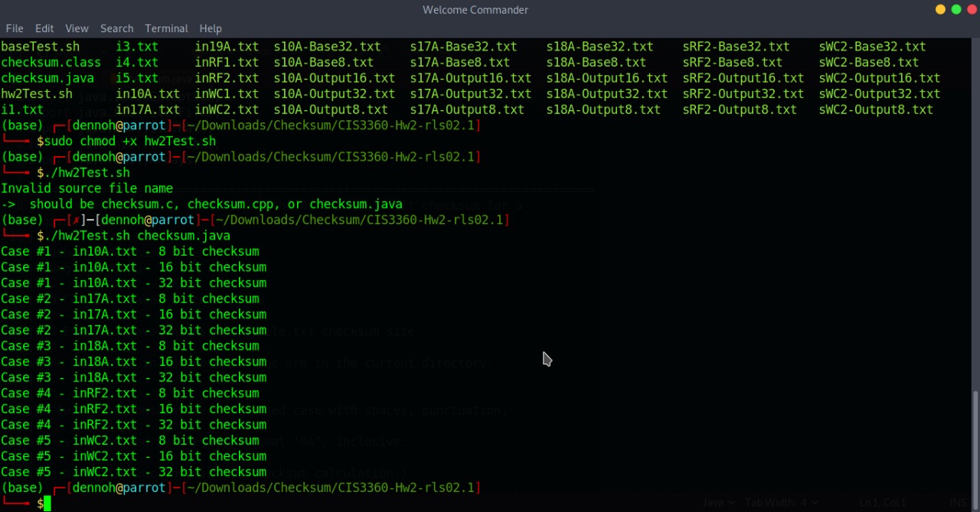
Task: Click the red x error marker in the prompt
Action: point(76,220)
